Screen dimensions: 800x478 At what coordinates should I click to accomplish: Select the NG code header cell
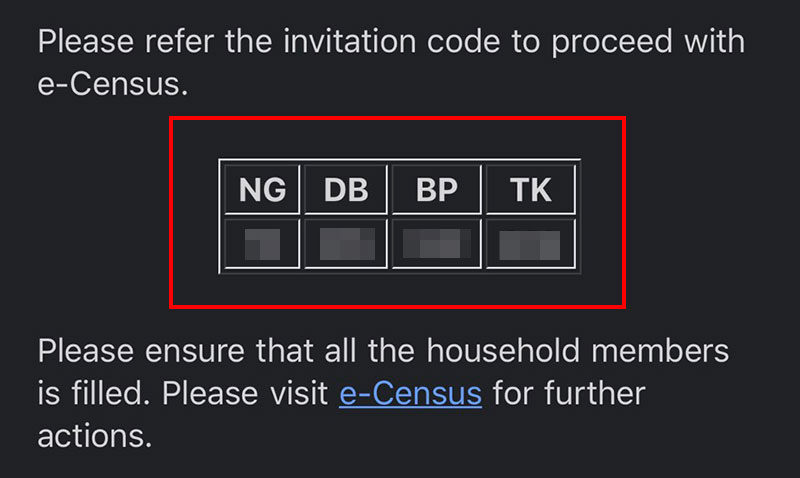tap(262, 189)
